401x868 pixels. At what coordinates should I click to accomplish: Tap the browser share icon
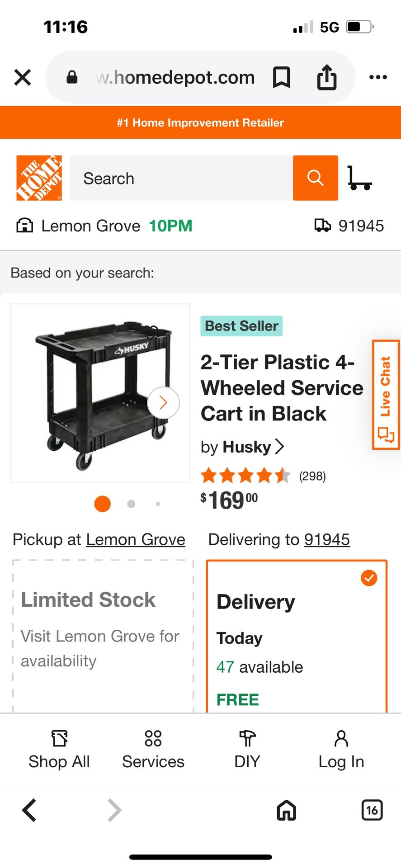tap(326, 77)
